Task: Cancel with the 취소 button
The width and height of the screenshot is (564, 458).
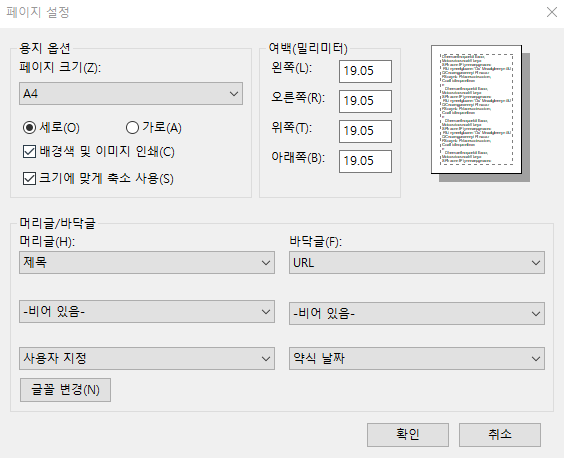Action: (x=500, y=435)
